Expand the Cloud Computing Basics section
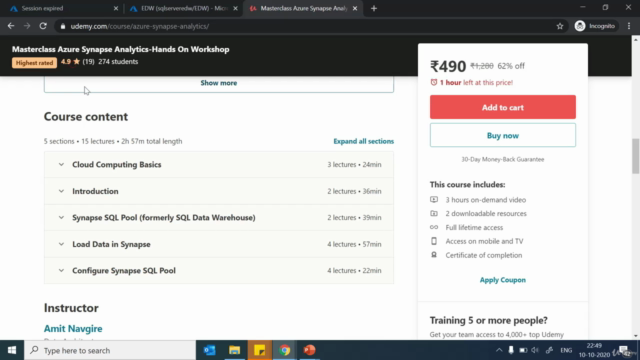 tap(219, 164)
